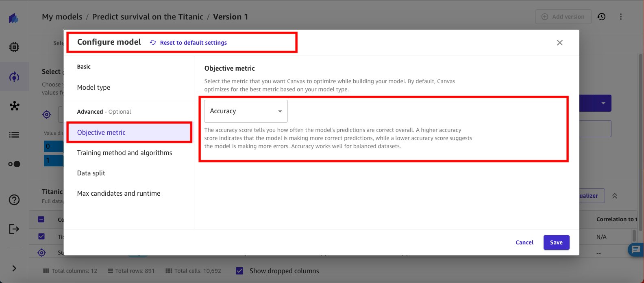
Task: Select the Objective metric section
Action: coord(129,132)
